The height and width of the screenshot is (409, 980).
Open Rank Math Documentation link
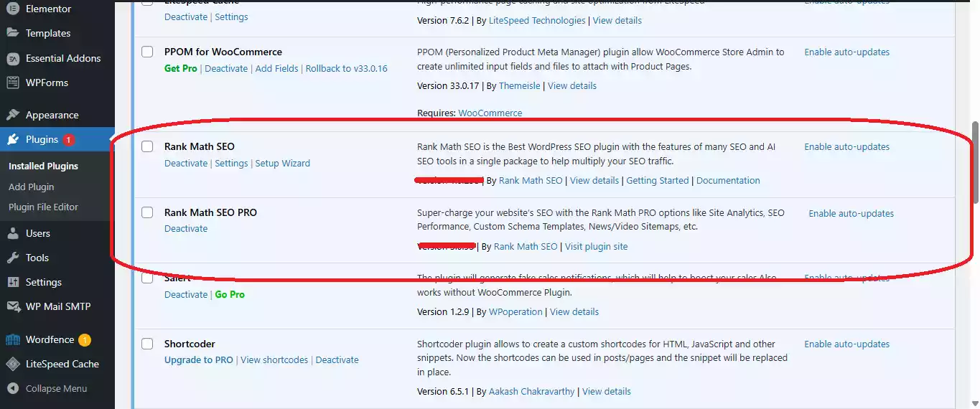coord(728,180)
